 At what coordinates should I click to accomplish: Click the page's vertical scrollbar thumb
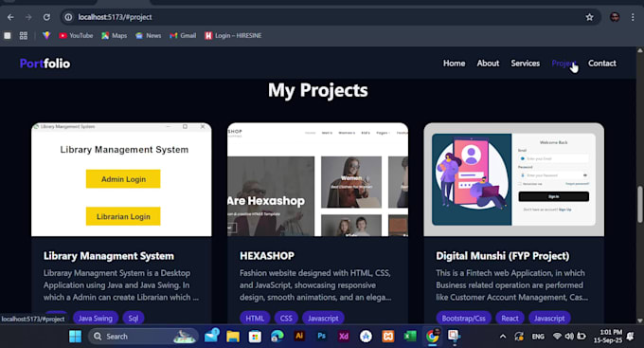(639, 205)
